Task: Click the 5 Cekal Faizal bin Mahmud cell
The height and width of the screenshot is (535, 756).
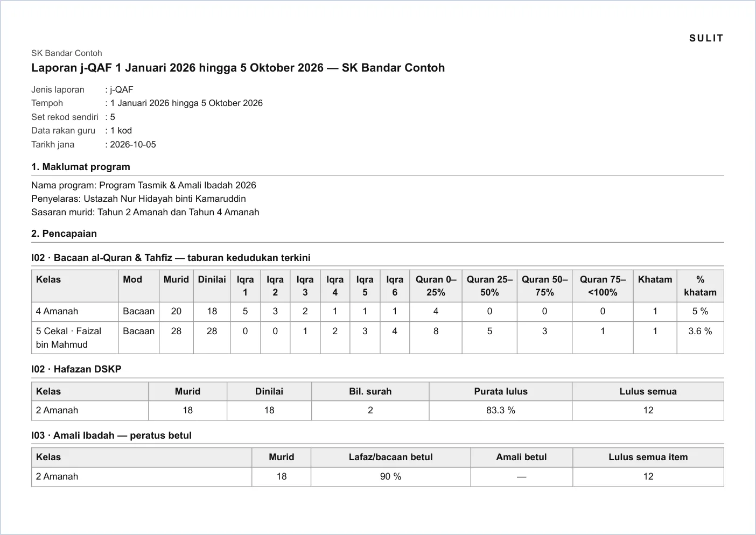Action: [75, 337]
